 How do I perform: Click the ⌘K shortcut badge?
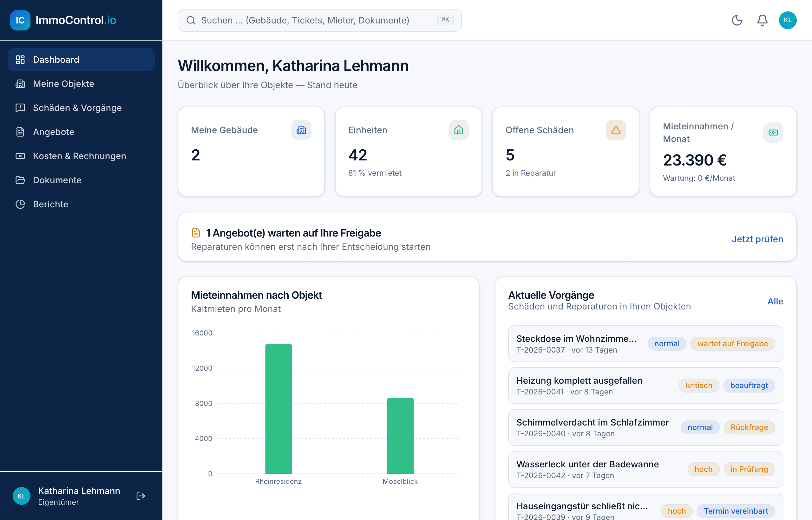[445, 20]
